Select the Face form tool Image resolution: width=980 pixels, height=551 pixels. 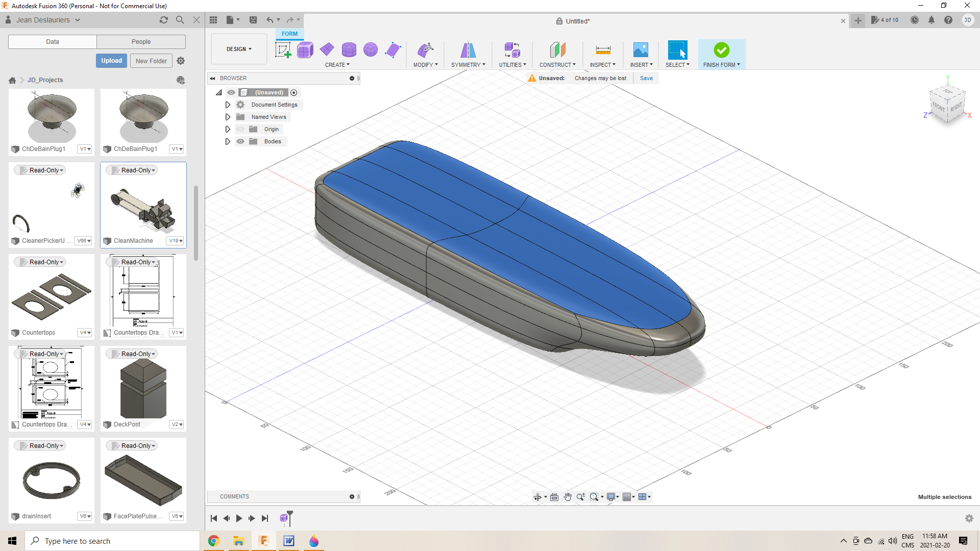tap(393, 50)
